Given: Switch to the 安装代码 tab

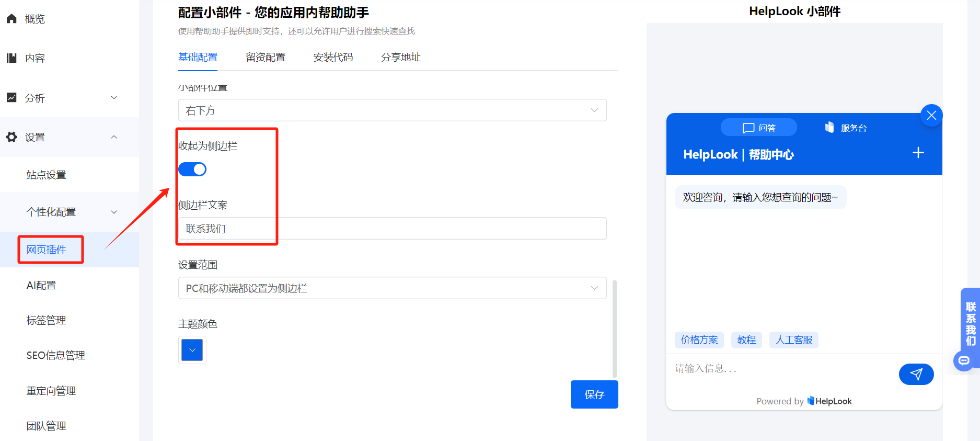Looking at the screenshot, I should [333, 58].
